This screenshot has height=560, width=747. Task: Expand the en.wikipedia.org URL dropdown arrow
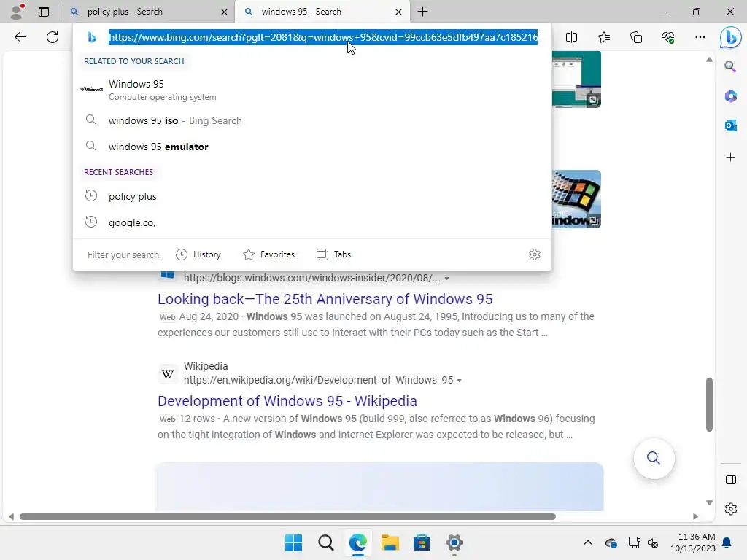click(460, 381)
